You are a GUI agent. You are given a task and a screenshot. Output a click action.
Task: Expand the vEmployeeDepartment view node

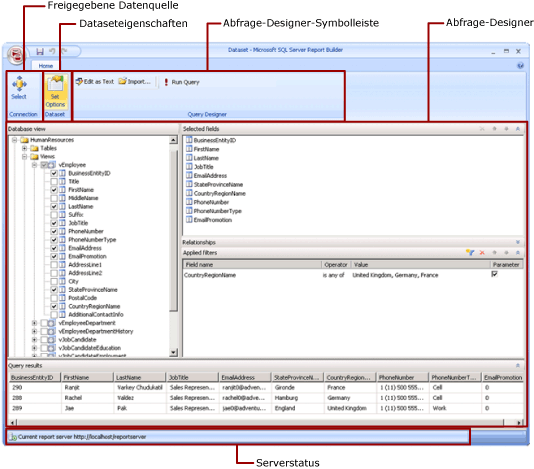tap(34, 323)
